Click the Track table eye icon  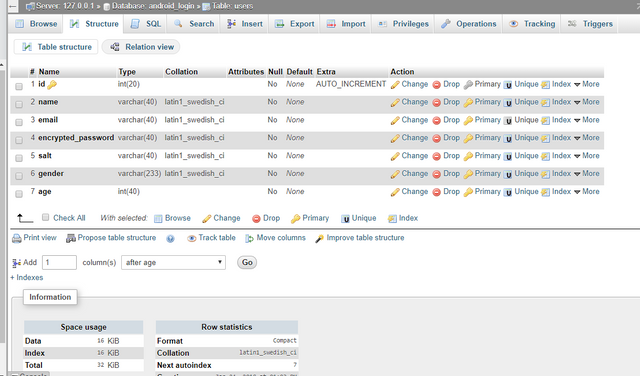point(191,238)
